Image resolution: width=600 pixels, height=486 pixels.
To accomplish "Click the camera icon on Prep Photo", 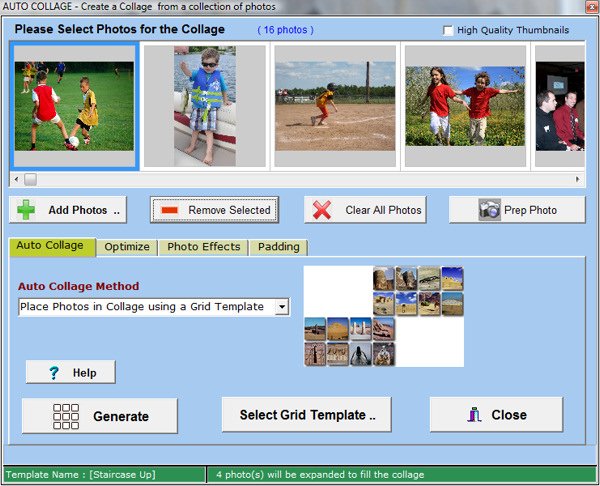I will 489,210.
